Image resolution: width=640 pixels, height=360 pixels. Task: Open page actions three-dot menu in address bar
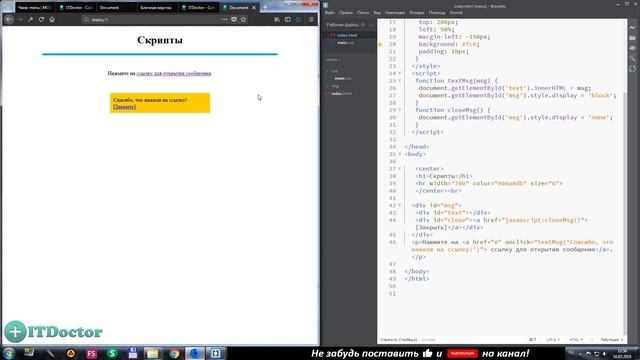pos(224,19)
